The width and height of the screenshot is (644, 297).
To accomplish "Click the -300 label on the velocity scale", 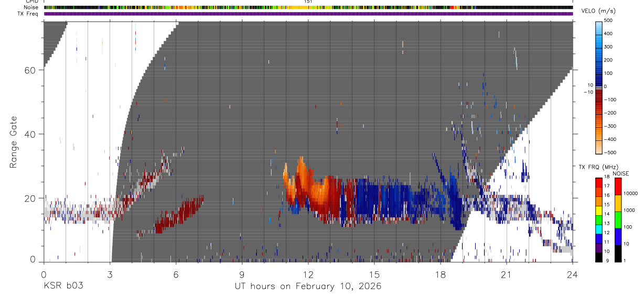I will pos(610,126).
